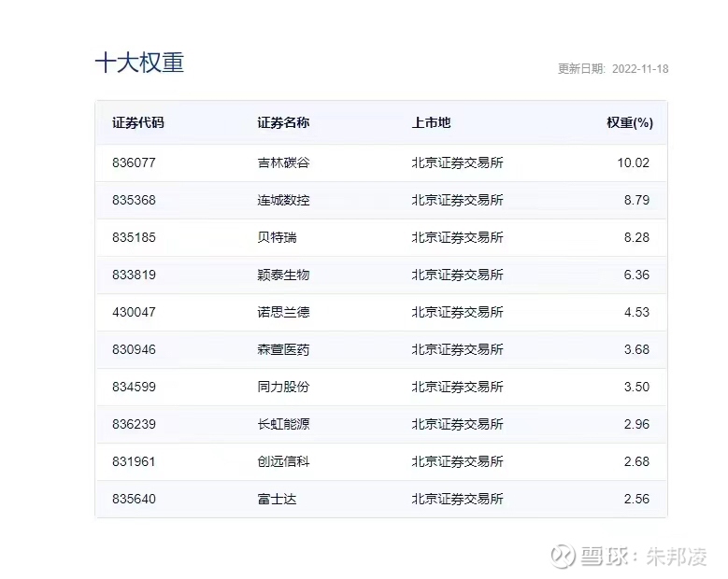The height and width of the screenshot is (579, 728).
Task: Click the 森萱医药 stock name
Action: tap(283, 349)
